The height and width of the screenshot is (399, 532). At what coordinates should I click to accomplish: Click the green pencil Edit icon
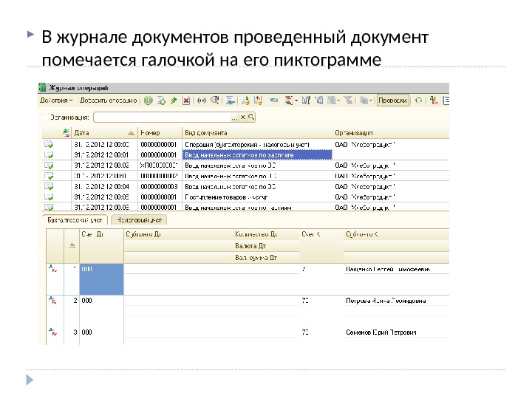(x=174, y=100)
